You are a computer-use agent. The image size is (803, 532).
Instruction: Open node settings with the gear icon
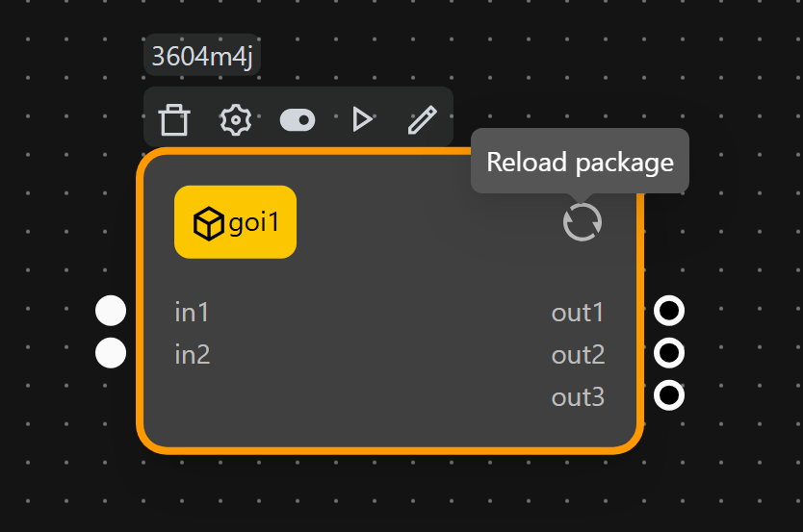click(235, 120)
